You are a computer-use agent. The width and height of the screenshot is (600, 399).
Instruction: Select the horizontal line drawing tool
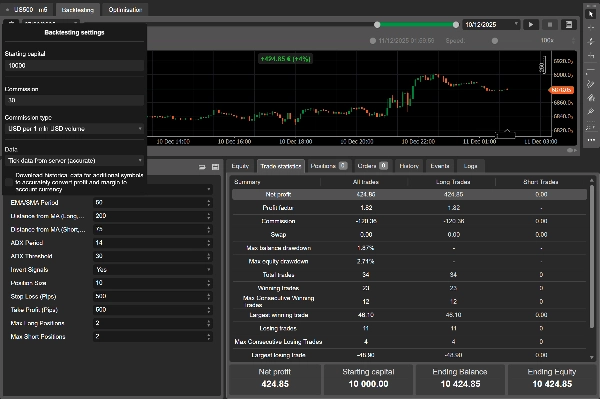coord(591,70)
